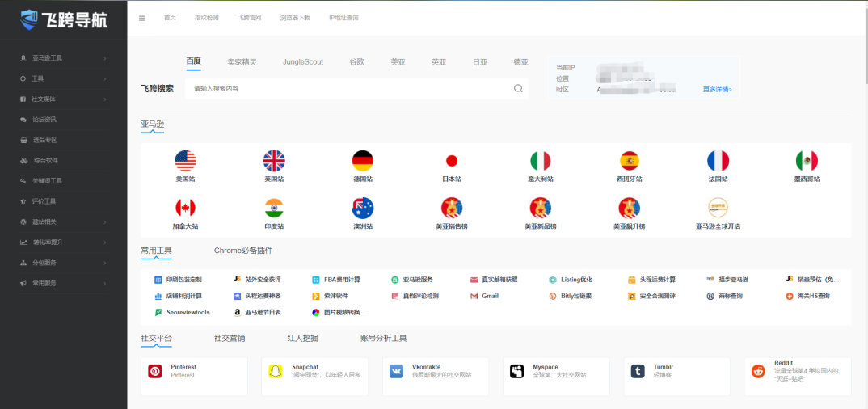Open the 德国站 Germany flag icon
The width and height of the screenshot is (868, 409).
tap(363, 161)
